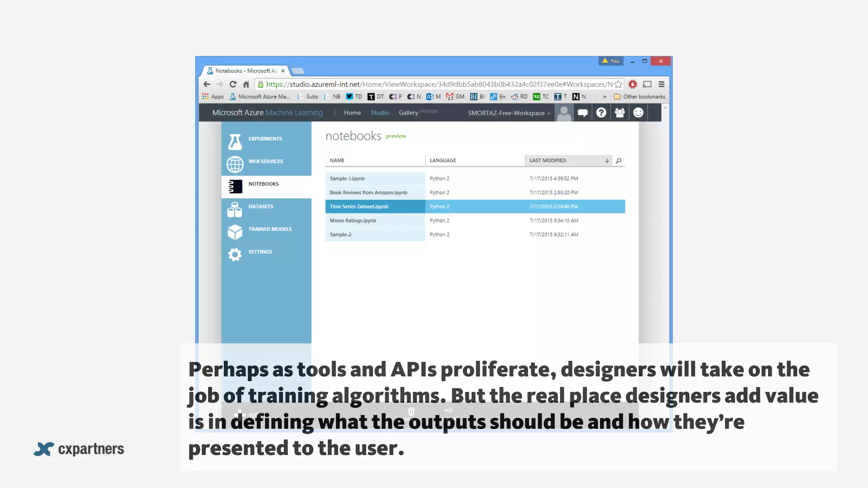The image size is (868, 488).
Task: Open Gallery in top navigation
Action: pos(408,113)
